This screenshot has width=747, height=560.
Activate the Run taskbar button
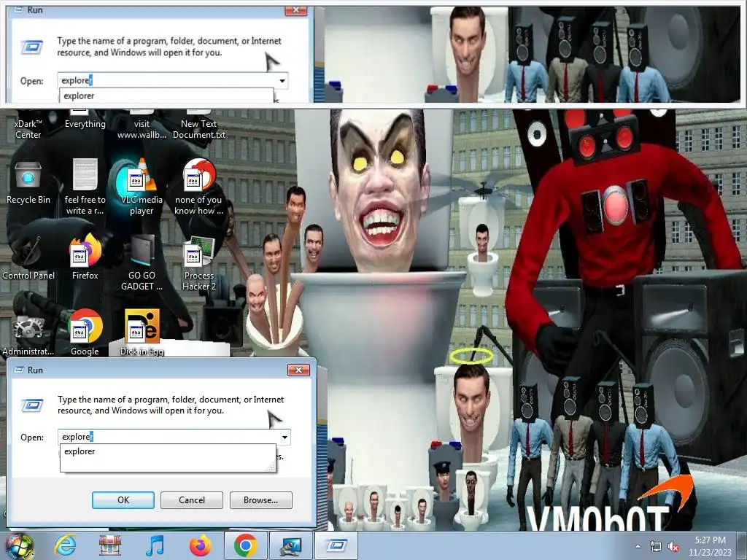pyautogui.click(x=336, y=545)
